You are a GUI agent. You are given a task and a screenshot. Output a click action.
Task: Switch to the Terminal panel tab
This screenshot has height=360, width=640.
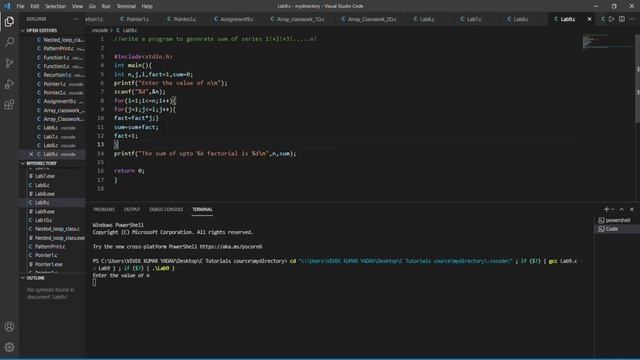202,209
